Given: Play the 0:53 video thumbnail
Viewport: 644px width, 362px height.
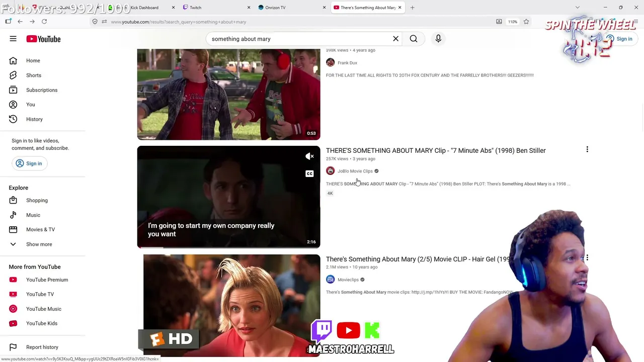Looking at the screenshot, I should click(x=228, y=94).
